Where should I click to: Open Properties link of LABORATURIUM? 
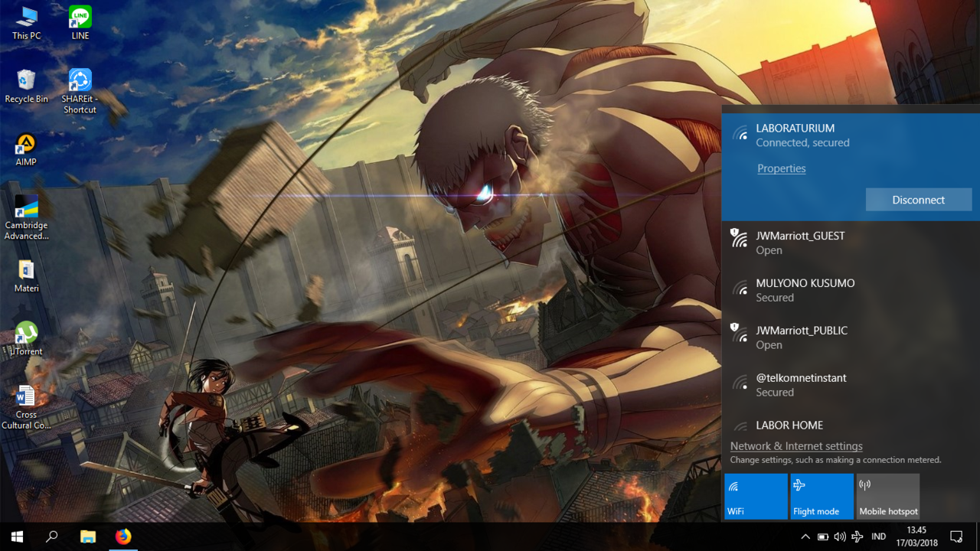click(x=781, y=168)
